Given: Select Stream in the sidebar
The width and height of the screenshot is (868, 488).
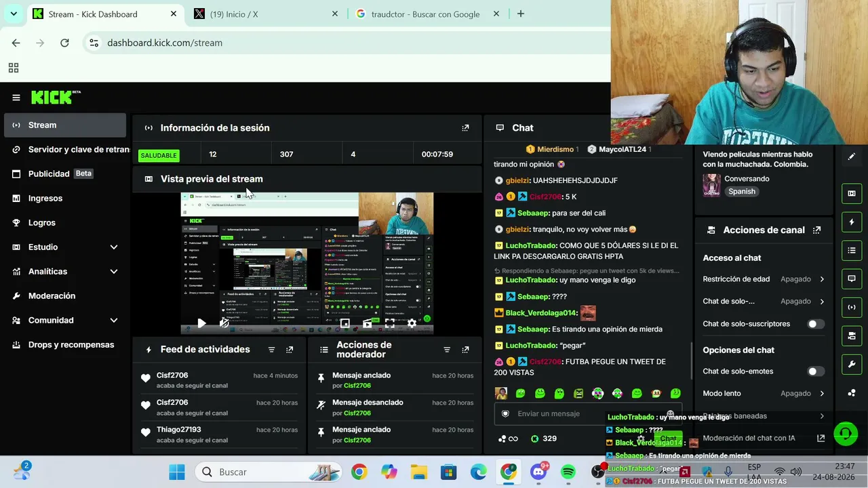Looking at the screenshot, I should click(64, 125).
